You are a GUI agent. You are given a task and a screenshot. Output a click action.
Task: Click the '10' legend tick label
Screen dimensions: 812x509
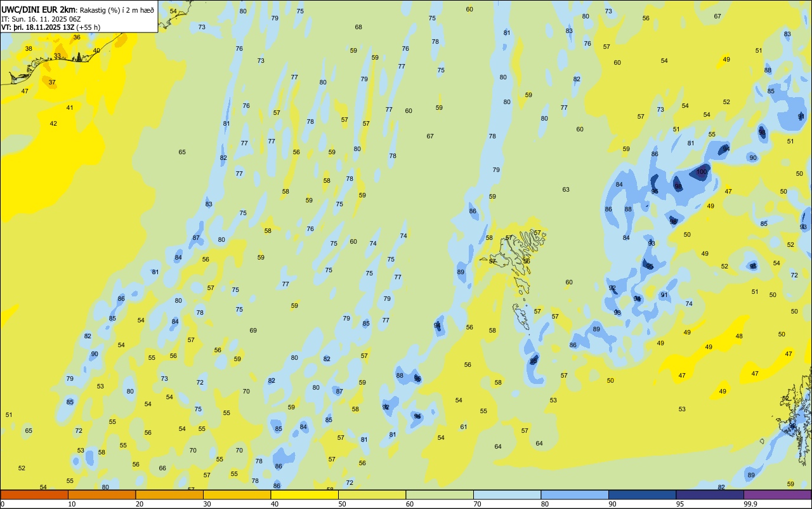[72, 504]
